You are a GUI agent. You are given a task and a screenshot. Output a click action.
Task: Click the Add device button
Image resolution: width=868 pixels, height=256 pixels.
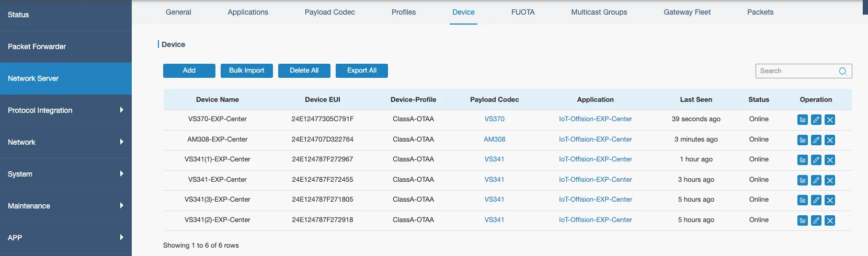click(189, 71)
